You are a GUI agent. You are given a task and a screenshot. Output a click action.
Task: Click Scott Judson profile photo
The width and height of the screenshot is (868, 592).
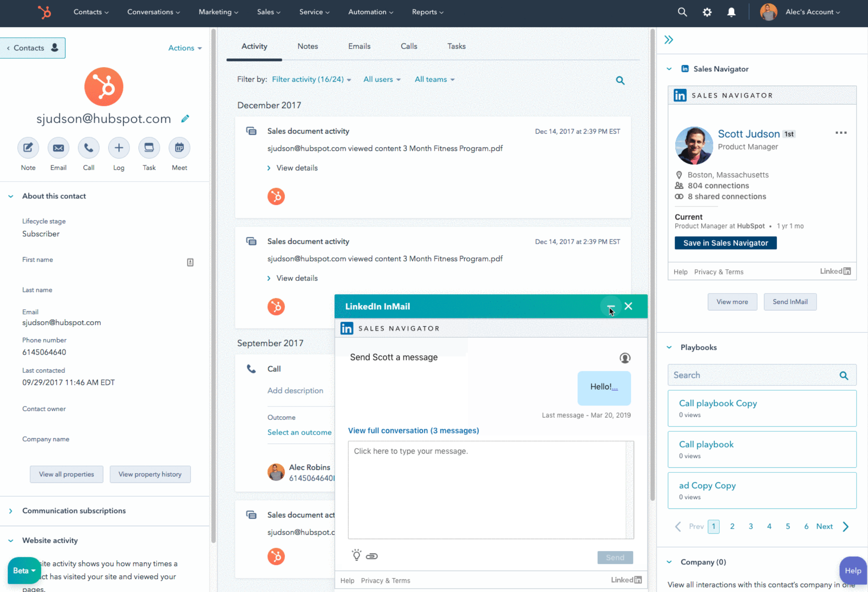point(693,145)
